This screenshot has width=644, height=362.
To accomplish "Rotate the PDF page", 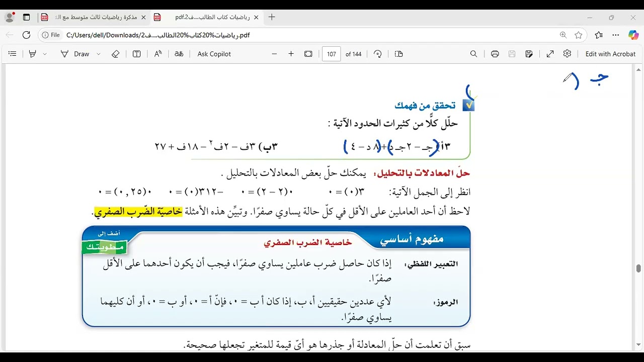I will point(378,54).
